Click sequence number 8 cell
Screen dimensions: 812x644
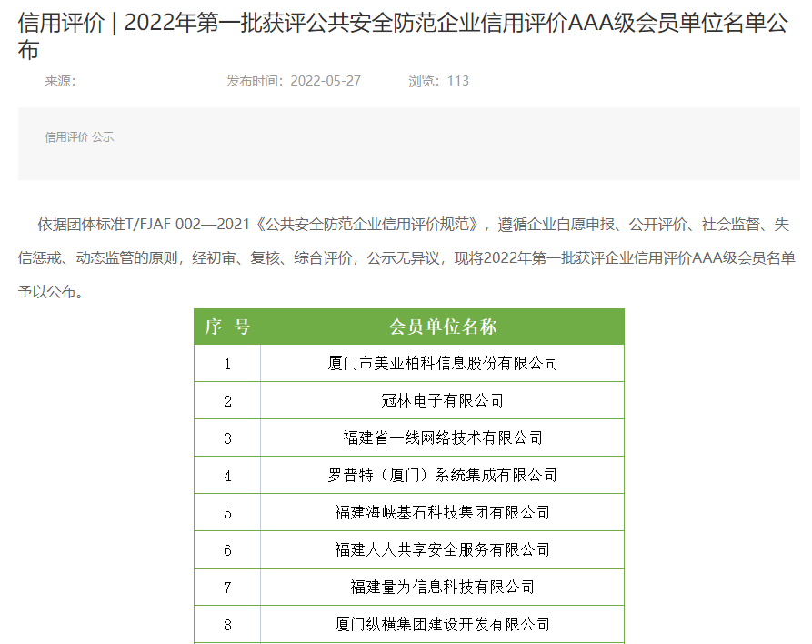(227, 624)
